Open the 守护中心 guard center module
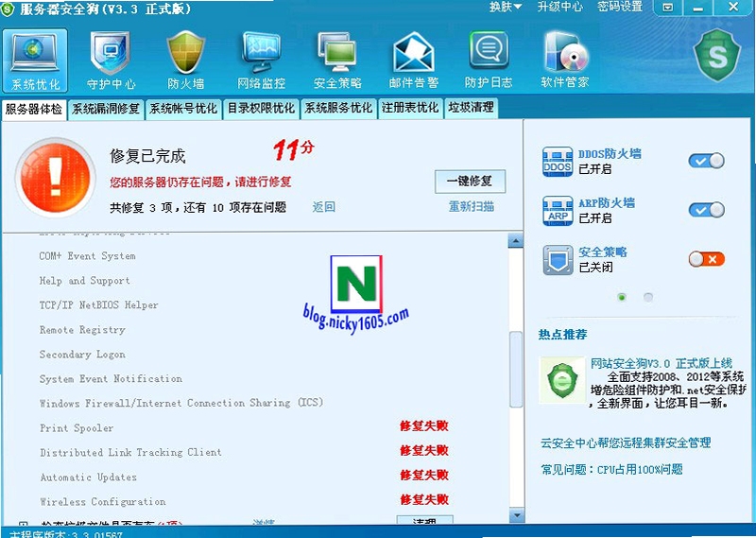Image resolution: width=756 pixels, height=538 pixels. [111, 61]
